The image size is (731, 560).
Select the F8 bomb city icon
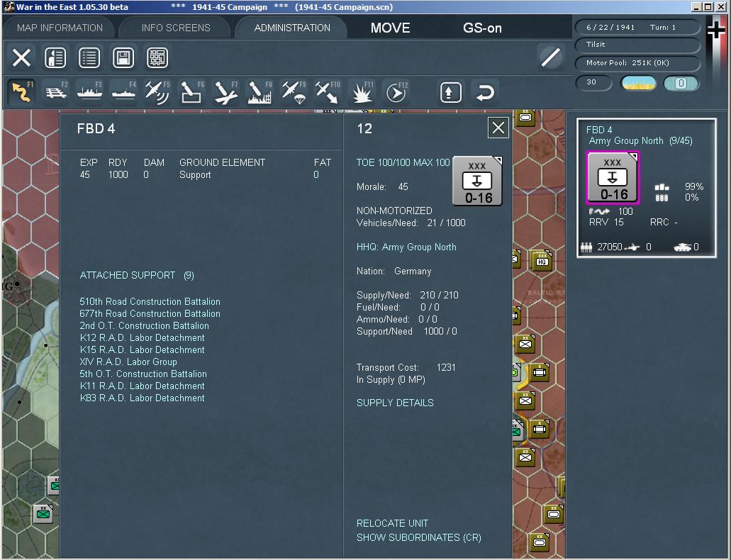(260, 92)
